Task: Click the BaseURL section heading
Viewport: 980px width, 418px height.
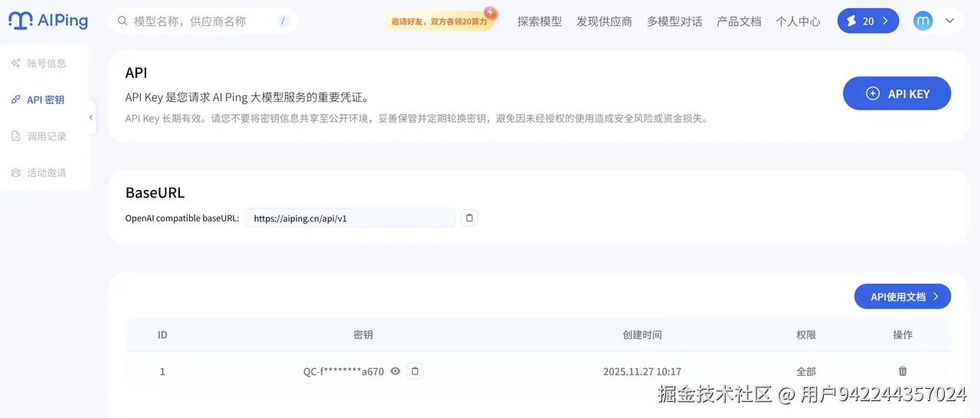Action: click(155, 192)
